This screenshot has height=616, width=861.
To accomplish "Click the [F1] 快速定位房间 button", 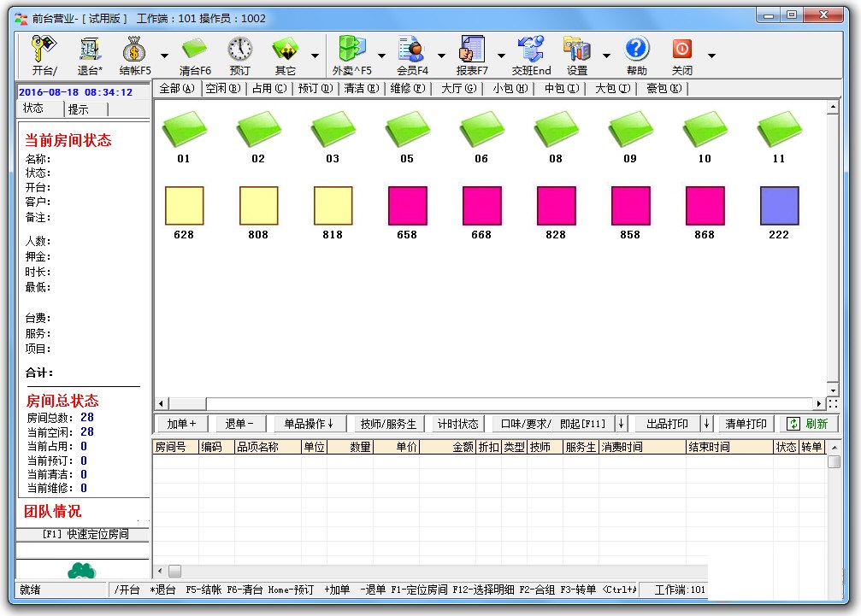I will coord(83,534).
